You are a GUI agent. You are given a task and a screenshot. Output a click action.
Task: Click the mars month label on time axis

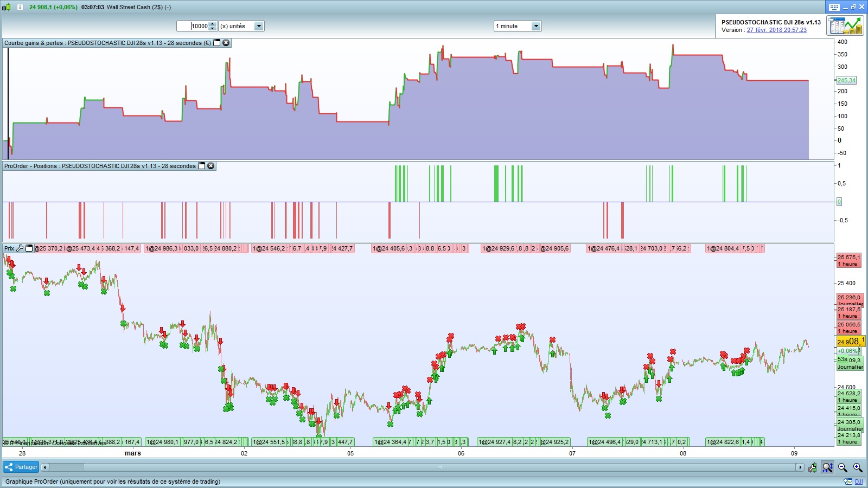[x=133, y=453]
